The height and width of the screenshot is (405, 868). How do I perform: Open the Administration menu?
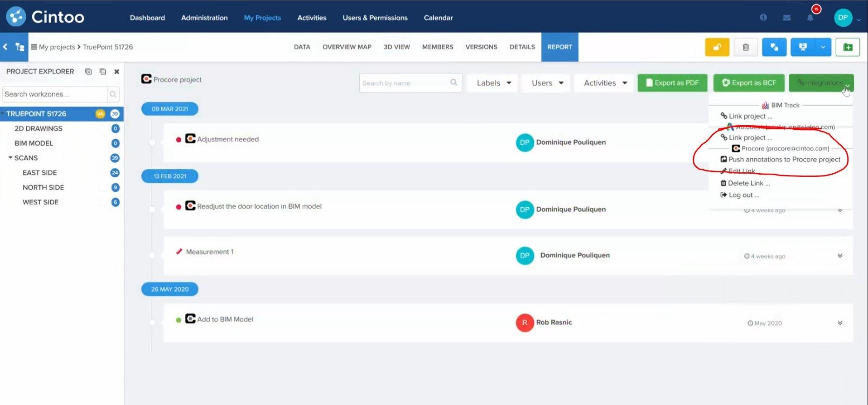[x=204, y=18]
